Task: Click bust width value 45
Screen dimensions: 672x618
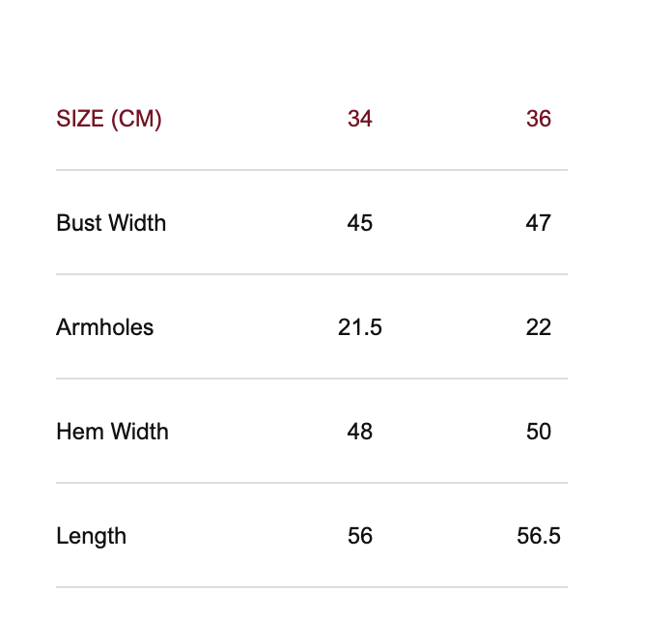Action: (x=360, y=223)
